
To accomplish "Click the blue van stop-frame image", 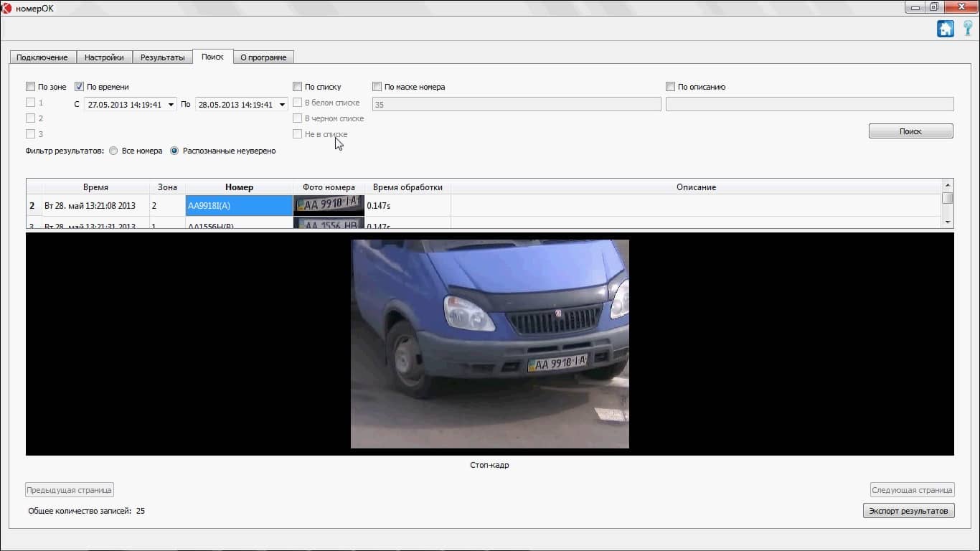I will pos(489,344).
